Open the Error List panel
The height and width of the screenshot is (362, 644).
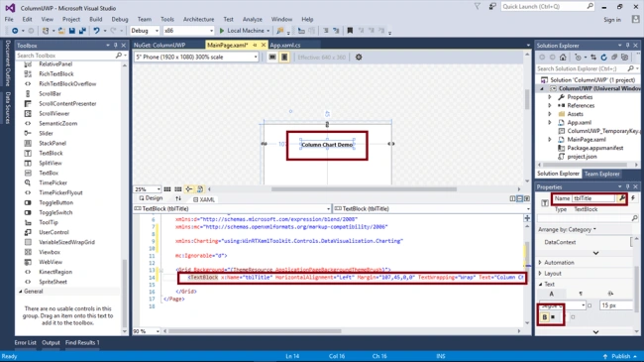click(26, 343)
